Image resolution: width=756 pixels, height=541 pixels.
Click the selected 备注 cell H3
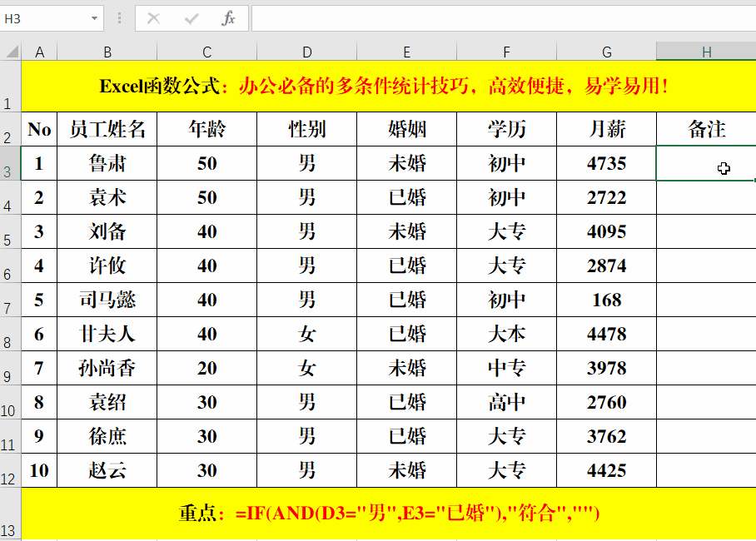[x=706, y=163]
